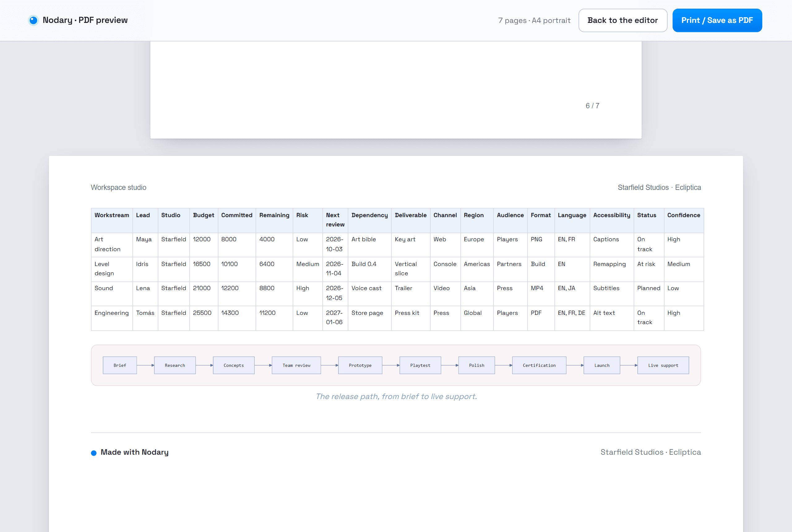Click the review date 2026-10-03
Image resolution: width=792 pixels, height=532 pixels.
[x=334, y=244]
